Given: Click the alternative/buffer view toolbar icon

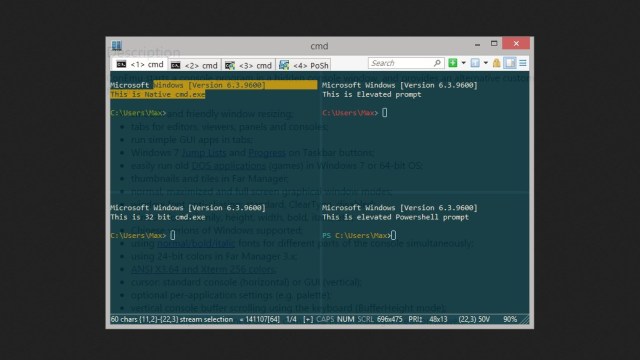Looking at the screenshot, I should [x=475, y=63].
